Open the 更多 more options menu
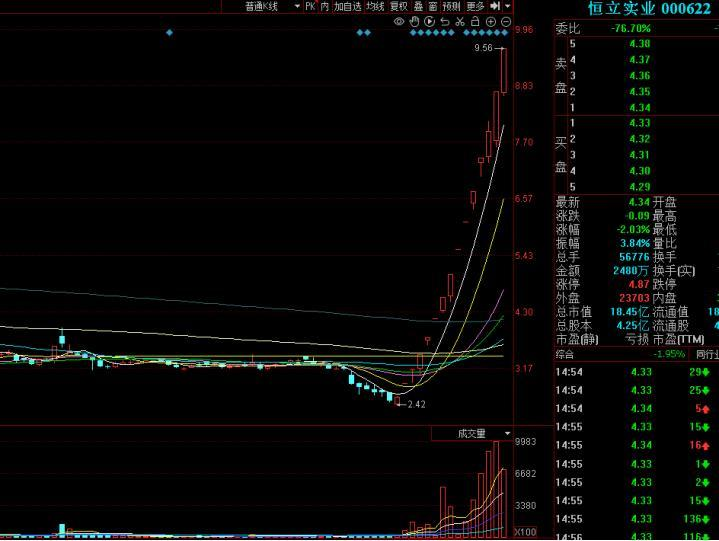The width and height of the screenshot is (719, 541). tap(475, 6)
